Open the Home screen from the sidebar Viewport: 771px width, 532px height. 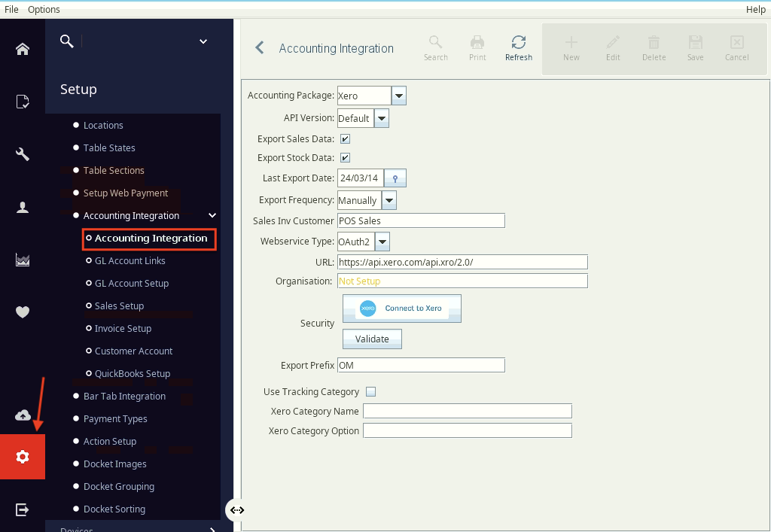22,48
